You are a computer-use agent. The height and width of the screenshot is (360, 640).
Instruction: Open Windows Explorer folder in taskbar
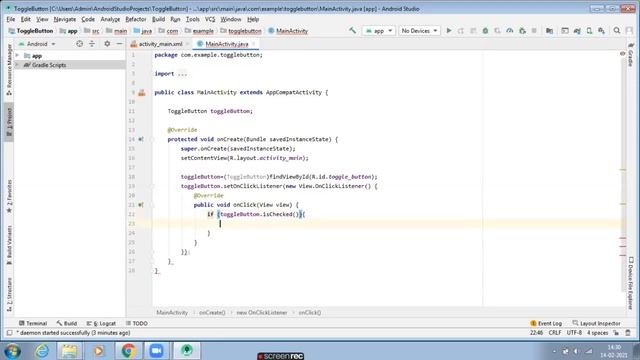click(69, 351)
